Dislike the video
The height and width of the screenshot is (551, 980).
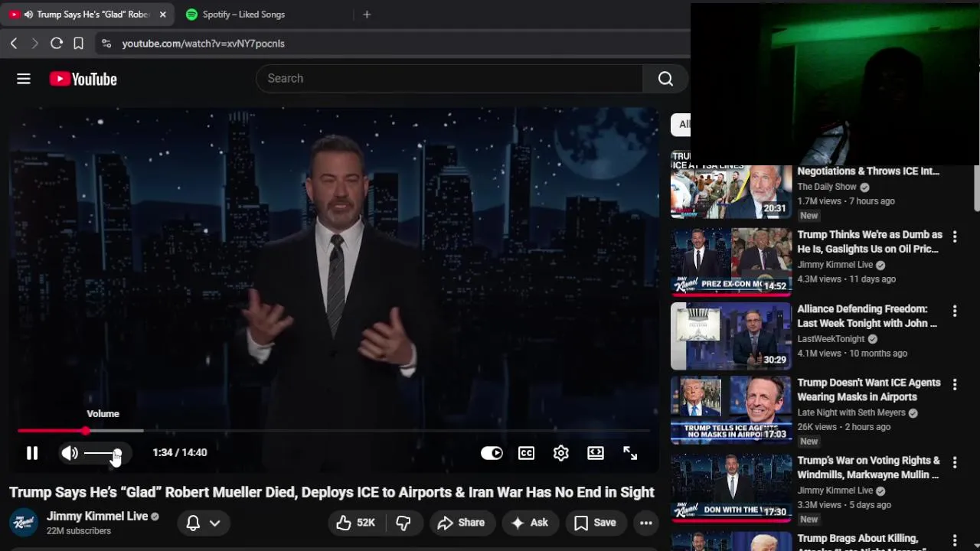[x=403, y=523]
